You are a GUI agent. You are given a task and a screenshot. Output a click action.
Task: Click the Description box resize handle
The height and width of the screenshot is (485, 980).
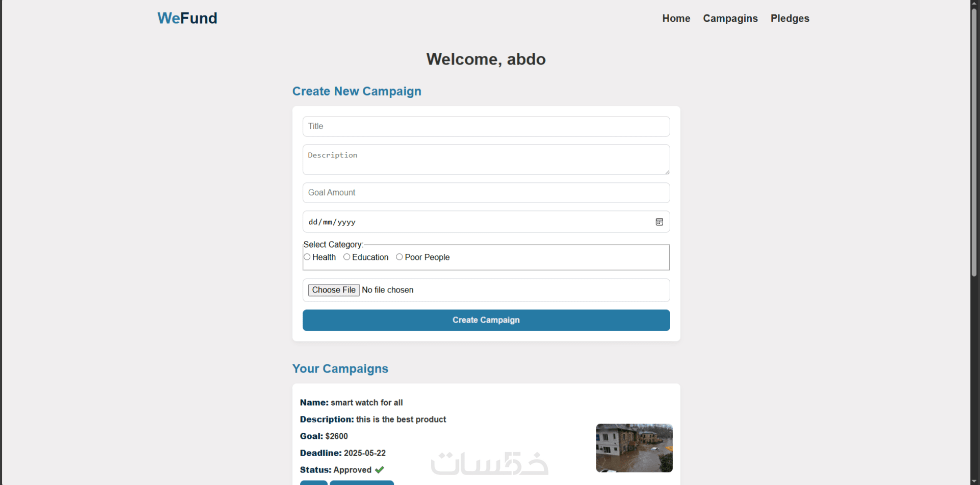[667, 172]
